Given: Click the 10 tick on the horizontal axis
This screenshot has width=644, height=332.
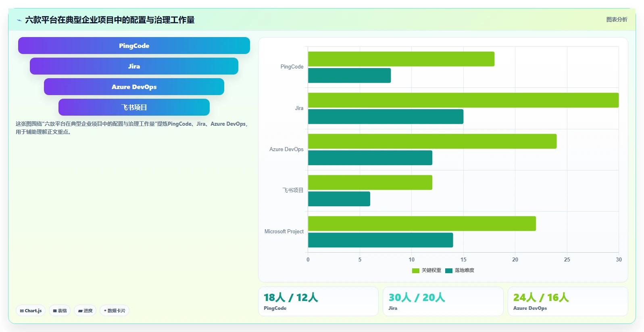Looking at the screenshot, I should coord(412,259).
